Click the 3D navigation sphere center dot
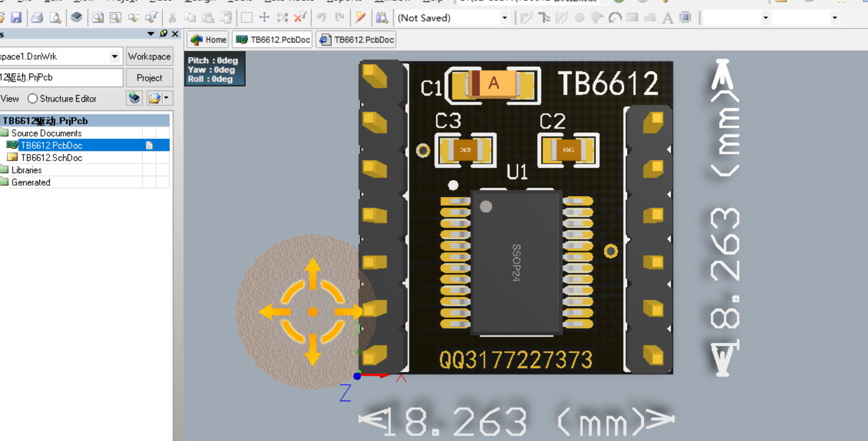Screen dimensions: 868x441 [313, 312]
